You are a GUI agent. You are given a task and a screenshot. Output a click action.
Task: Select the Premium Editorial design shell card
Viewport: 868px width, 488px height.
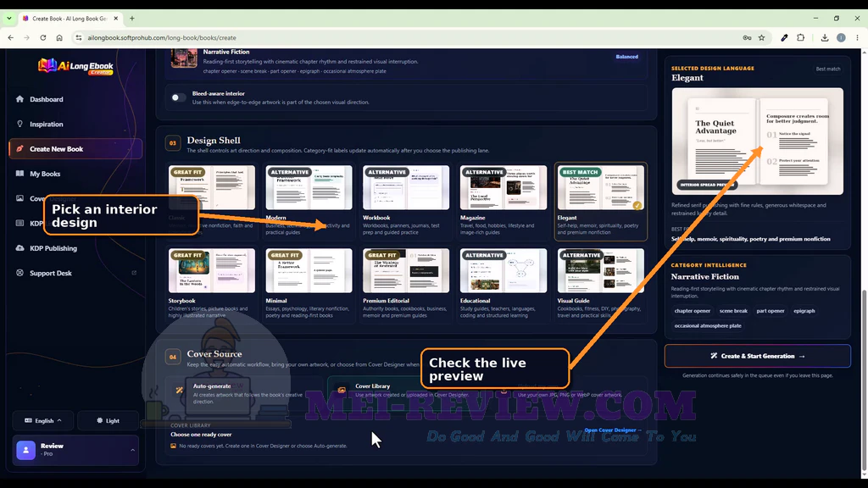click(406, 285)
